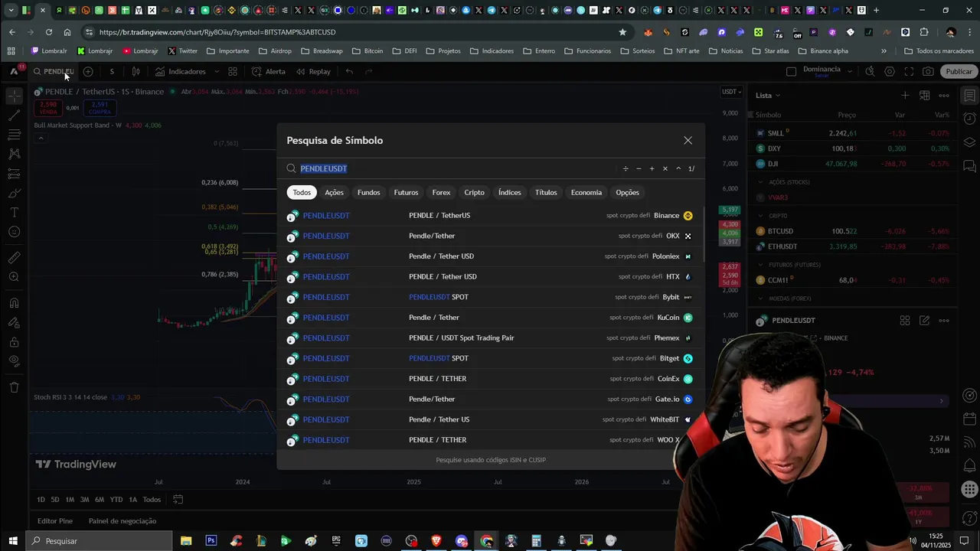980x551 pixels.
Task: Open the Lista watchlist dropdown
Action: click(x=768, y=96)
